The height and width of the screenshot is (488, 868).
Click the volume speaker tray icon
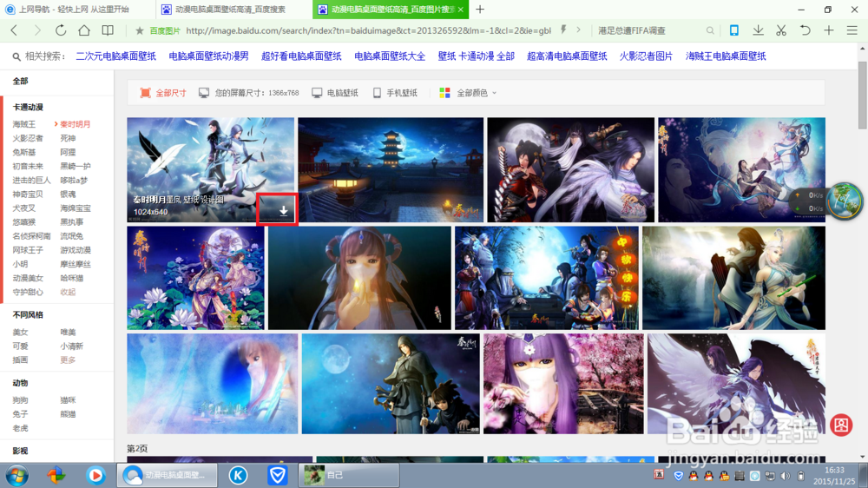pyautogui.click(x=785, y=476)
